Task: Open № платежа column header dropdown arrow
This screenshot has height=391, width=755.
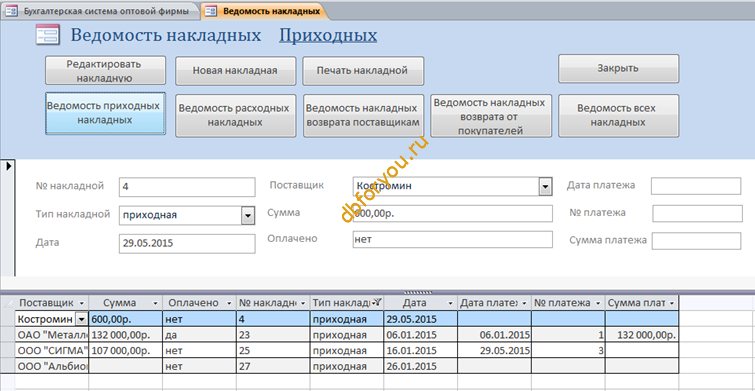Action: pos(598,303)
